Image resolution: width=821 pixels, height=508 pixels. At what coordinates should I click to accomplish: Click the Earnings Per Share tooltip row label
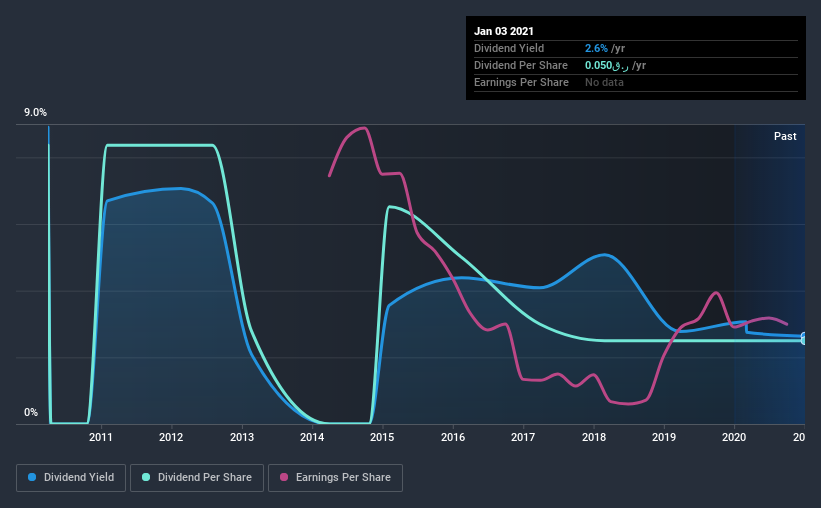(x=521, y=82)
